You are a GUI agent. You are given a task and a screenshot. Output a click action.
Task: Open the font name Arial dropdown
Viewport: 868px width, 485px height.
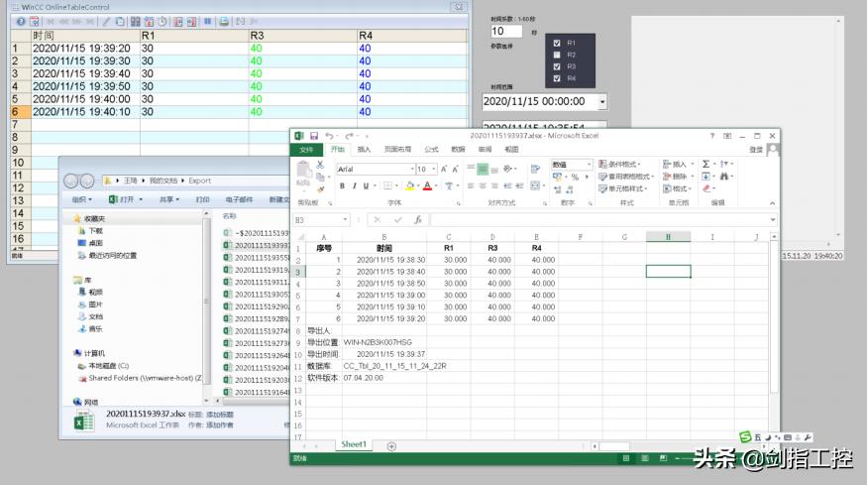point(412,169)
